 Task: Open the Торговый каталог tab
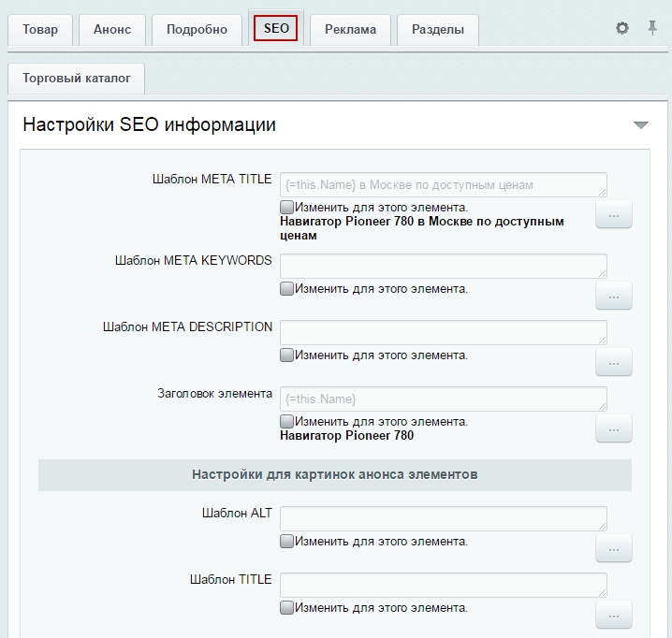76,80
